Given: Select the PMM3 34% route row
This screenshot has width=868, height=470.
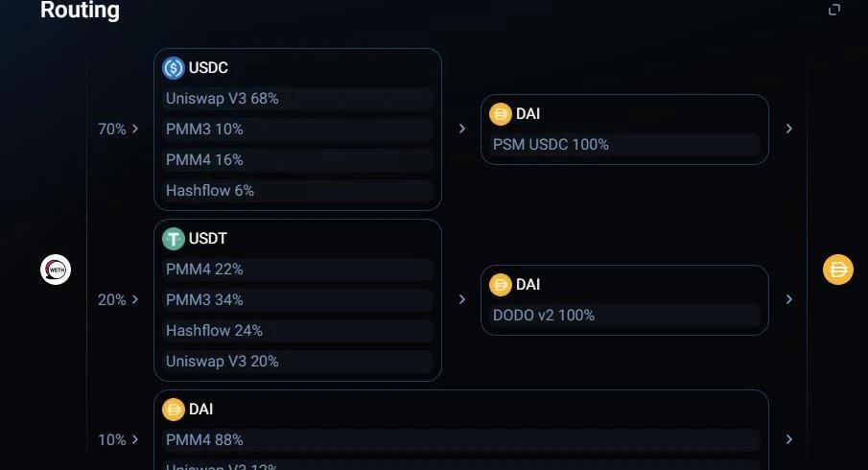Looking at the screenshot, I should click(x=298, y=300).
